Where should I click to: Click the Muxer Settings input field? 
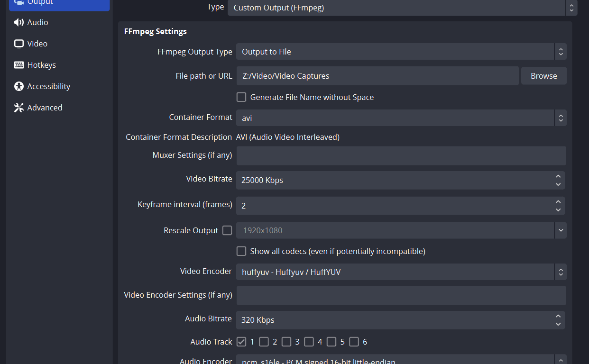pyautogui.click(x=401, y=155)
